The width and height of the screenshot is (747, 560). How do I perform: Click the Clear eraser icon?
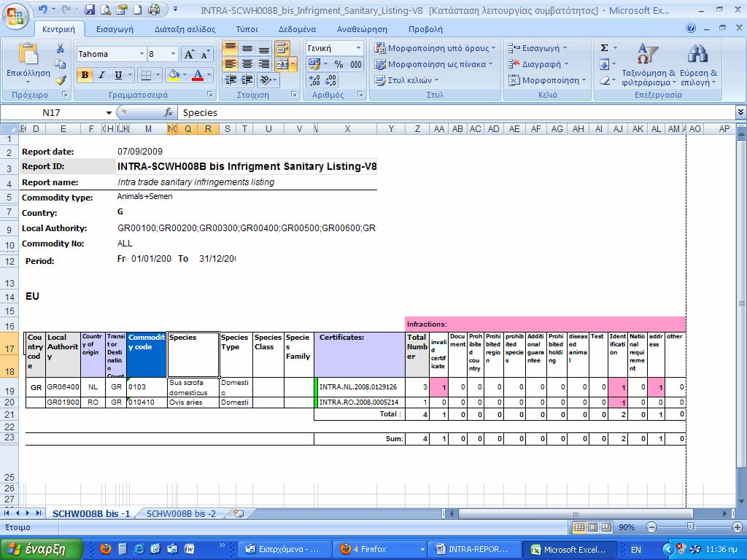(x=604, y=80)
